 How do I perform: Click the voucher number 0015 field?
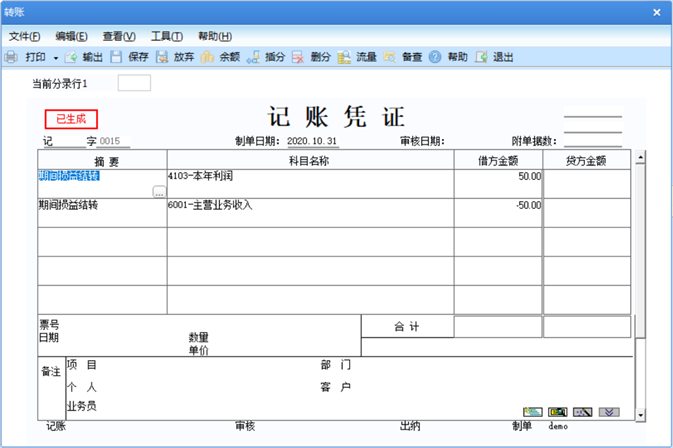pyautogui.click(x=114, y=141)
